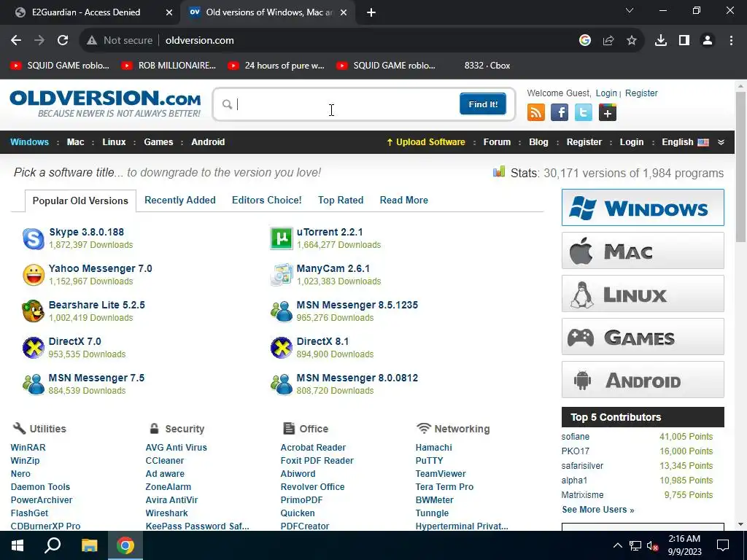
Task: Click the MSN Messenger 8.0.0812 icon
Action: click(281, 384)
